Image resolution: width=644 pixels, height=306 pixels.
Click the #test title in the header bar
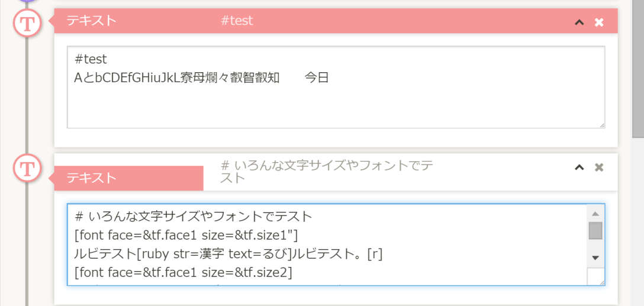[x=237, y=21]
